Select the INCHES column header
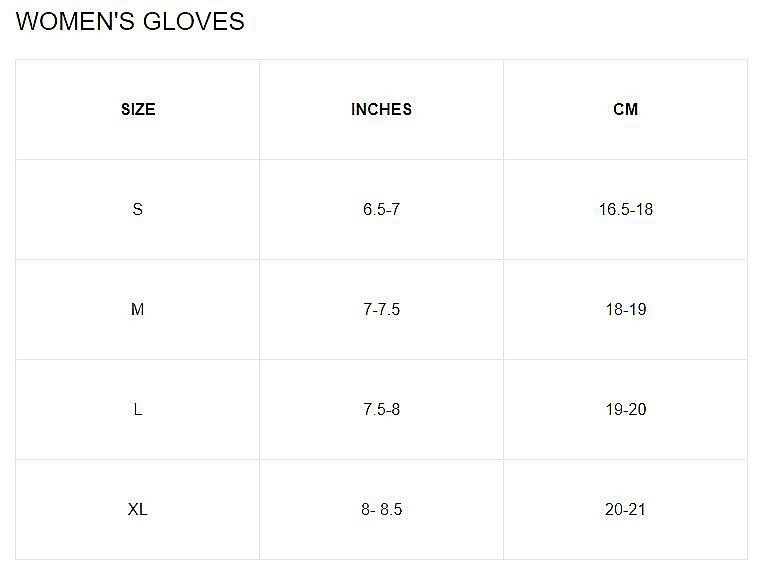This screenshot has width=772, height=574. (x=381, y=109)
